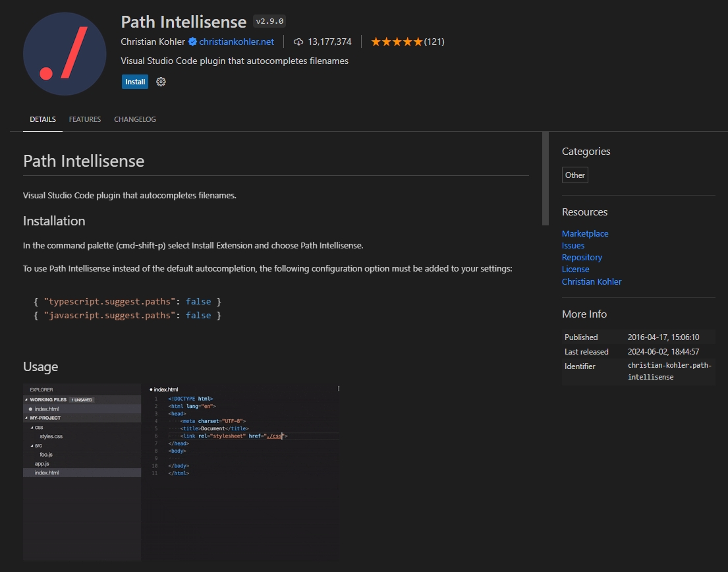This screenshot has width=728, height=572.
Task: Click the Categories heading
Action: tap(586, 152)
